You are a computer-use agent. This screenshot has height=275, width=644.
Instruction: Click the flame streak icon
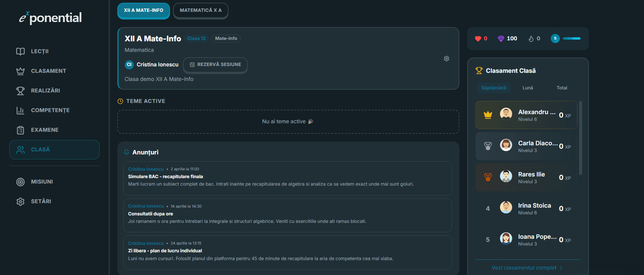click(531, 39)
